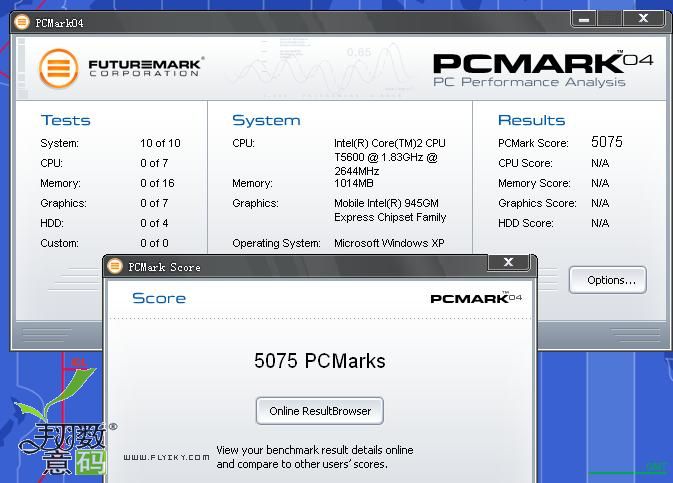
Task: Click the Score heading in the dialog
Action: point(159,298)
